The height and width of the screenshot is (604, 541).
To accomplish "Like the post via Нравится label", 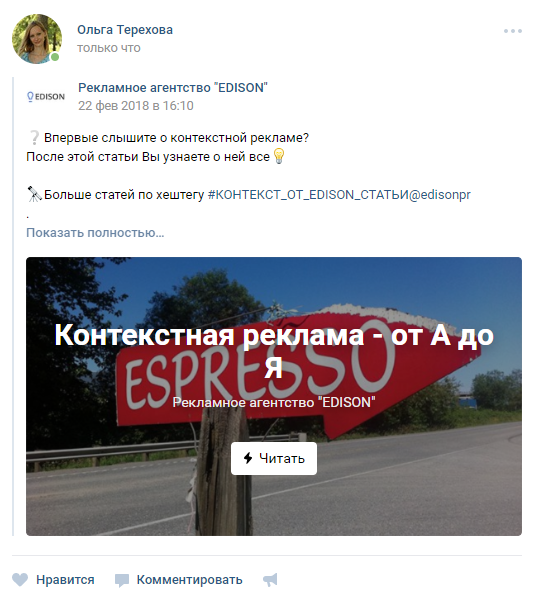I will 65,580.
